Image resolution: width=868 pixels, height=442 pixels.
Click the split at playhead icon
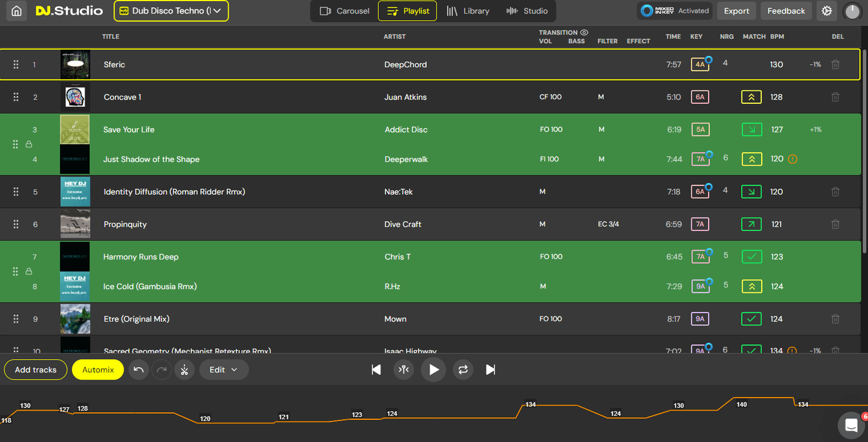click(404, 370)
